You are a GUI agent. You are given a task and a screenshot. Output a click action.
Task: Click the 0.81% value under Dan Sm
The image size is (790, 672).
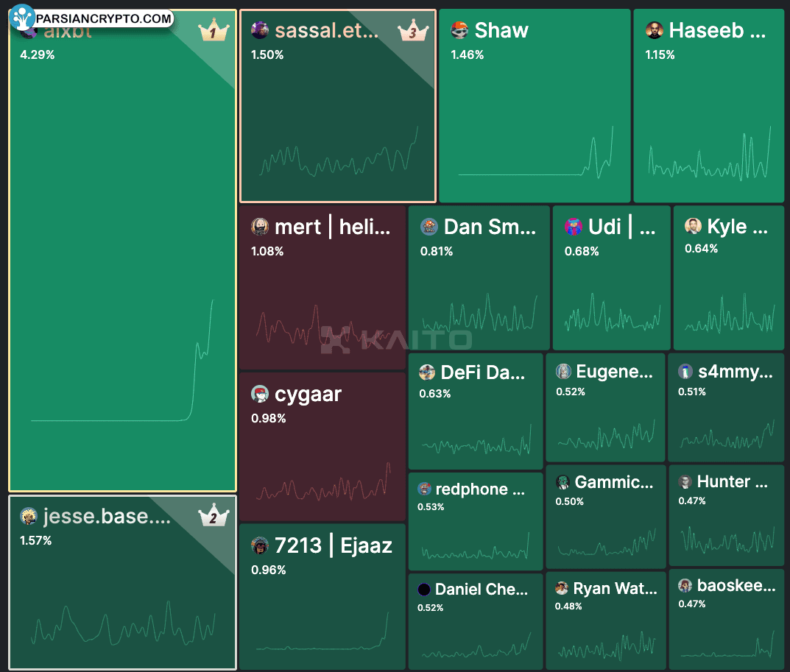[437, 252]
